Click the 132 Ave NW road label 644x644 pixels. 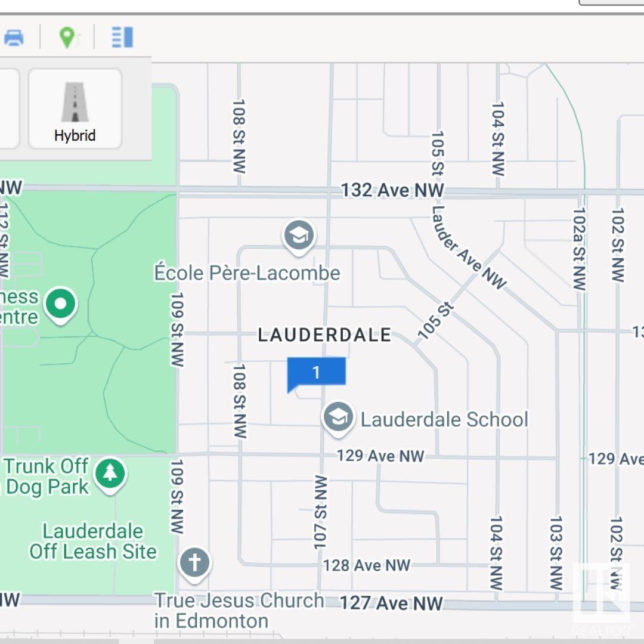(392, 190)
